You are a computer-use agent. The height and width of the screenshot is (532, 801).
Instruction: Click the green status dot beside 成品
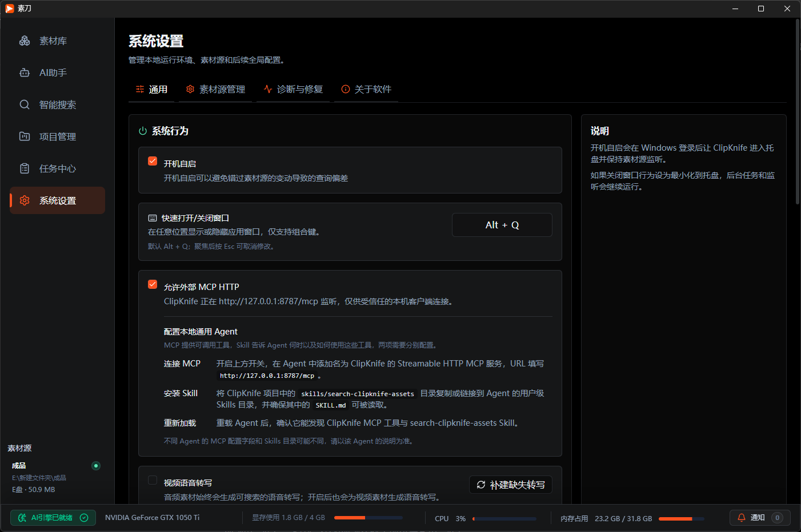pos(96,466)
